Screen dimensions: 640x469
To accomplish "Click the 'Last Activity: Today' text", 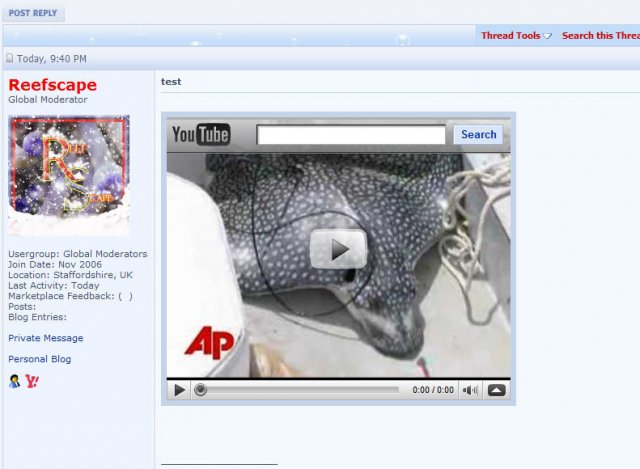I will click(x=54, y=285).
